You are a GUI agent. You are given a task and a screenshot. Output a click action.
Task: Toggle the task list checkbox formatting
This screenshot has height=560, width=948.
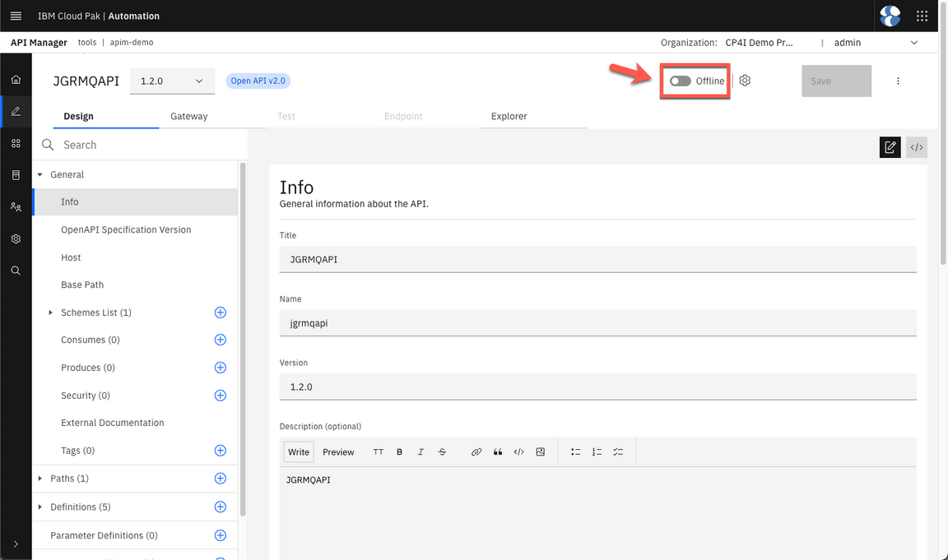pos(618,452)
